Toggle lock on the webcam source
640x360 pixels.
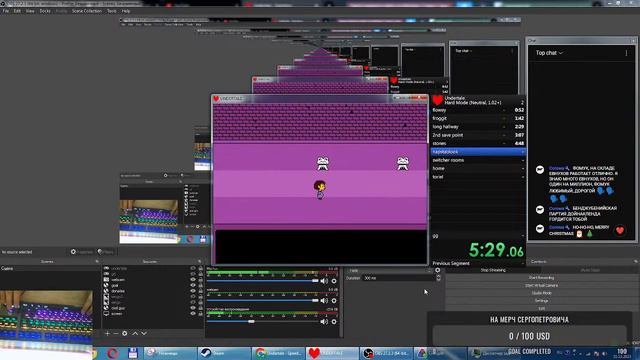coord(200,280)
